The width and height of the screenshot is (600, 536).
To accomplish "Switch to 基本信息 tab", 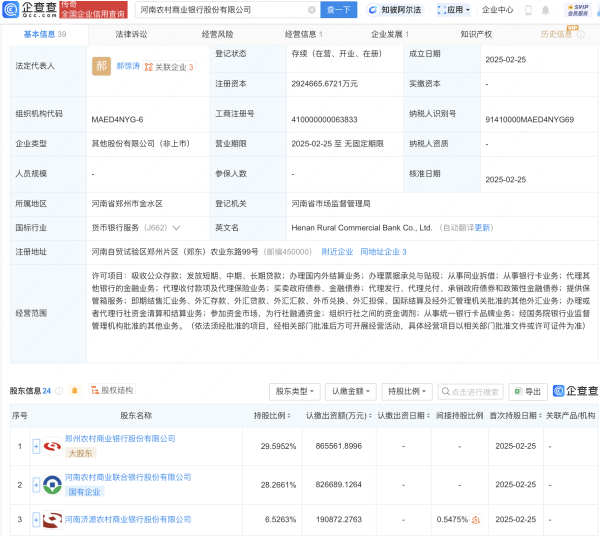I will coord(45,34).
